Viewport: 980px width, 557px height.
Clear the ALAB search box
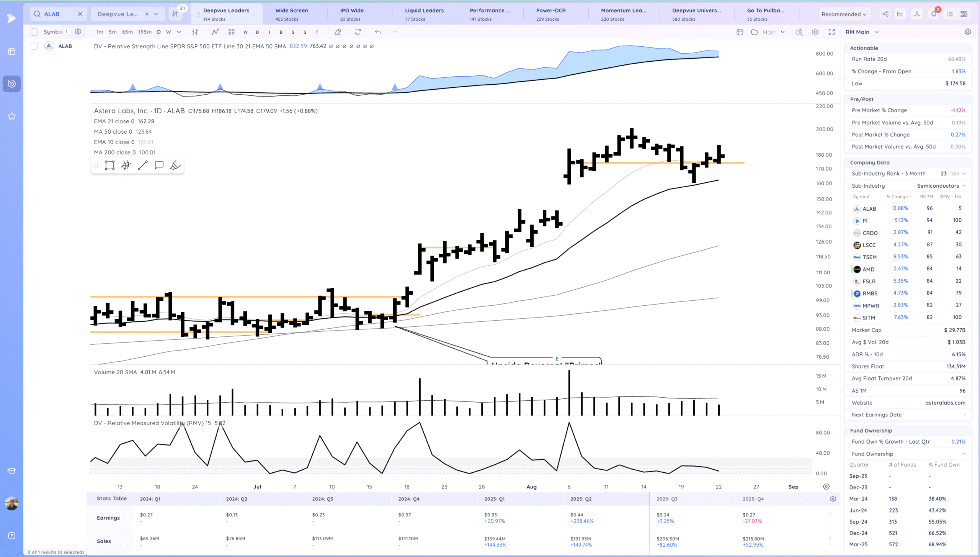80,14
